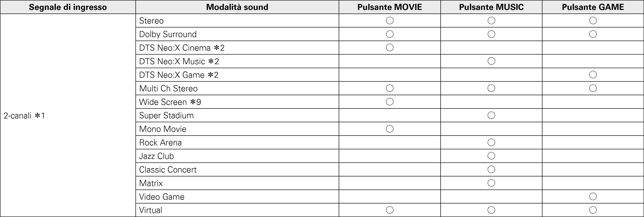The image size is (644, 217).
Task: Select the Super Stadium circle marker
Action: pyautogui.click(x=491, y=115)
